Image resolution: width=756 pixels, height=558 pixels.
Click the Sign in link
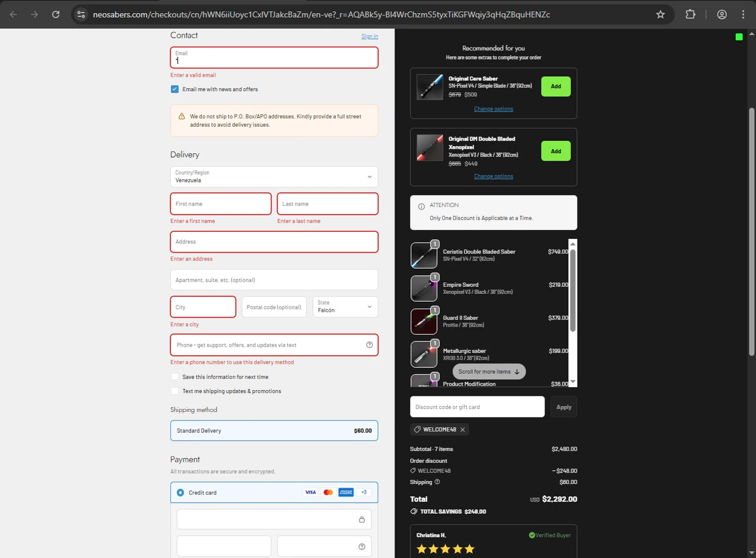[x=369, y=36]
